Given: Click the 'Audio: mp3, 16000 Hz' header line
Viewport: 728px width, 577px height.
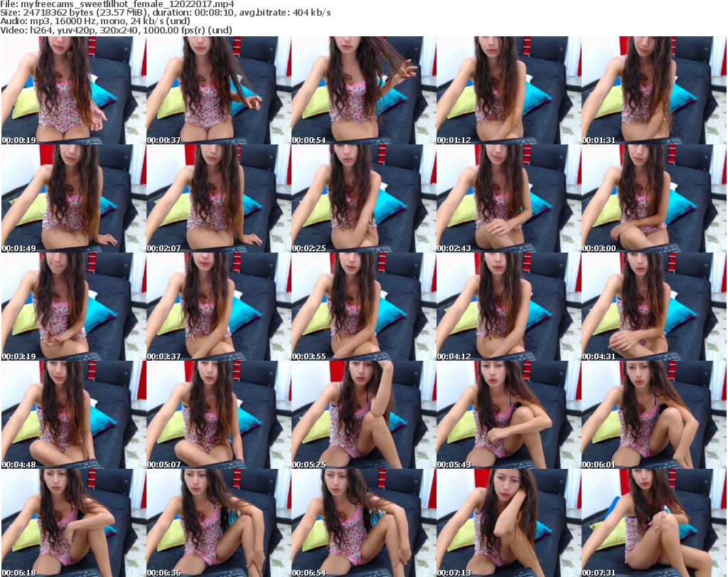Looking at the screenshot, I should pyautogui.click(x=95, y=21).
